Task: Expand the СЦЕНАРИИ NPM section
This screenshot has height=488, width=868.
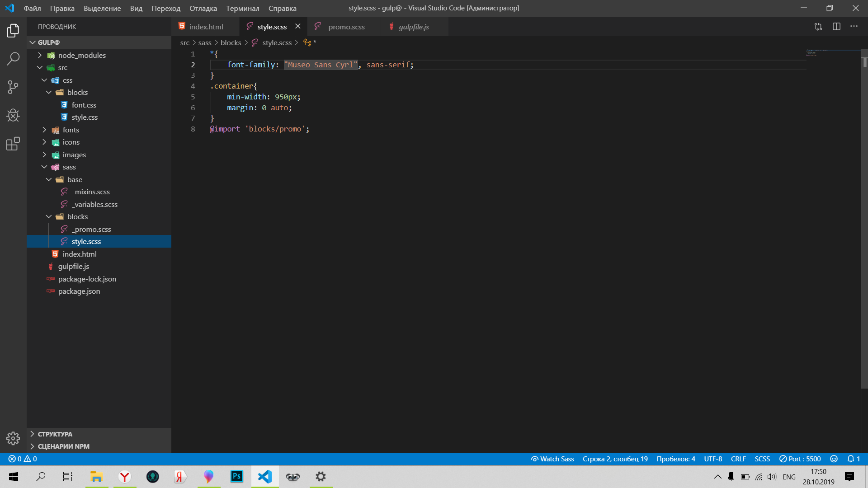Action: pos(99,446)
